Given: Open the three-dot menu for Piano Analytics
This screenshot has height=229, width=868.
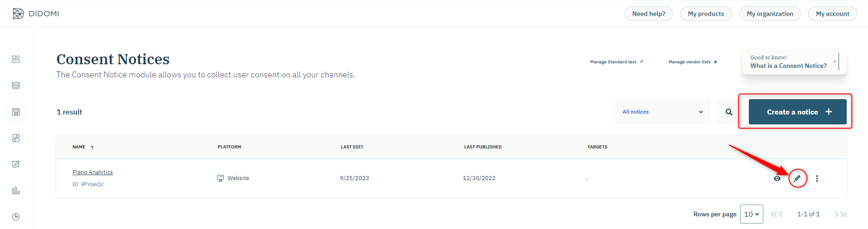Looking at the screenshot, I should pos(817,178).
